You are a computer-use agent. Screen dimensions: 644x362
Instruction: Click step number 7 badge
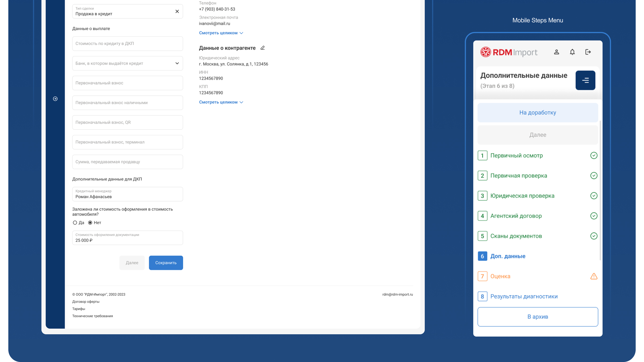[482, 276]
